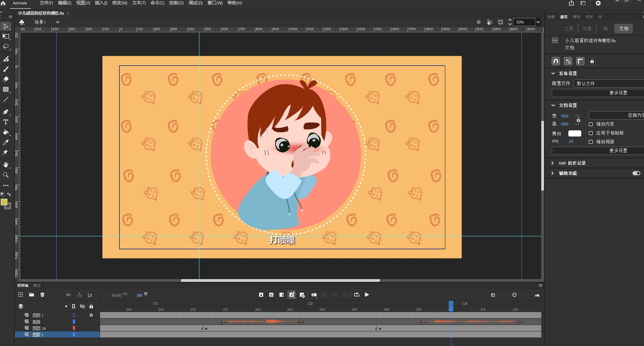Click the 匹配内容 button
This screenshot has width=644, height=346.
coord(616,115)
